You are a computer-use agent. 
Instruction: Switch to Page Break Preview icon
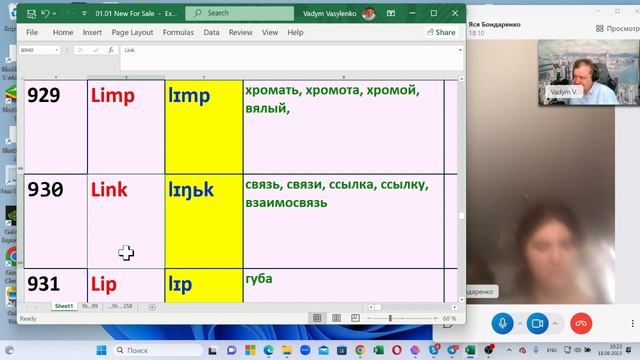tap(355, 318)
